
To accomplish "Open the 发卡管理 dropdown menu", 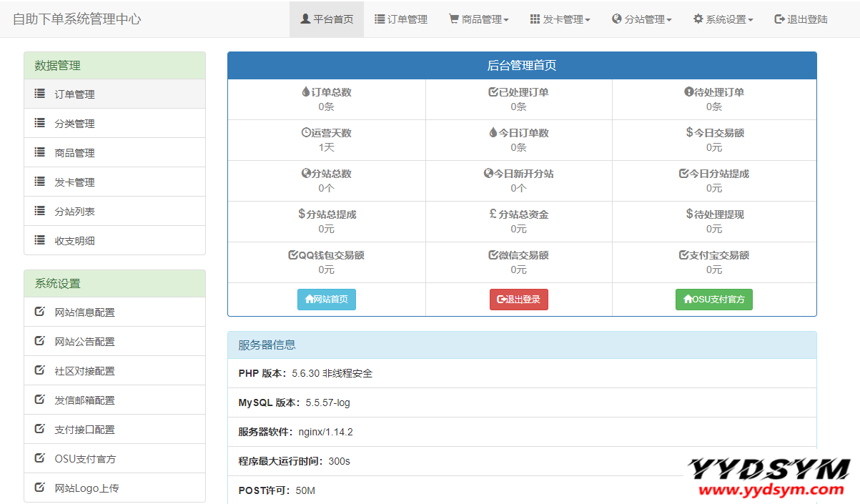I will tap(560, 19).
